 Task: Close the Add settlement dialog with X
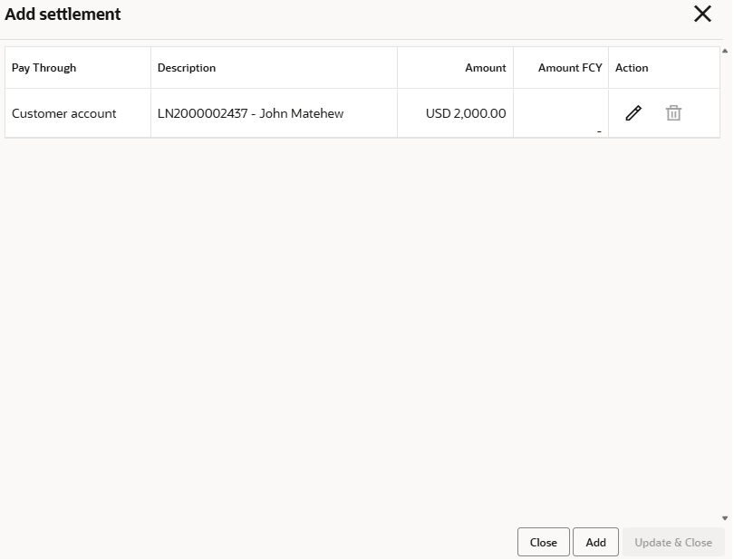(x=703, y=14)
